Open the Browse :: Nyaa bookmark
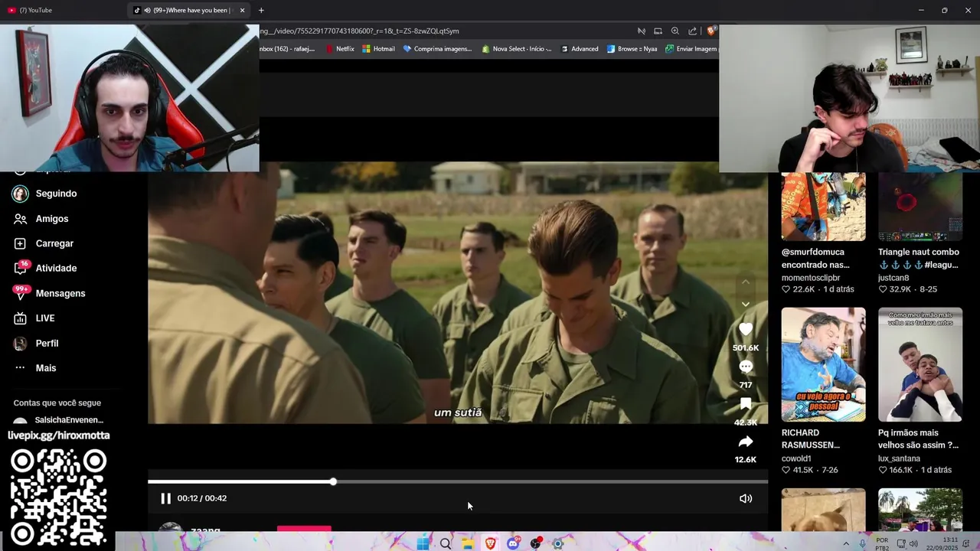This screenshot has width=980, height=551. [x=632, y=49]
